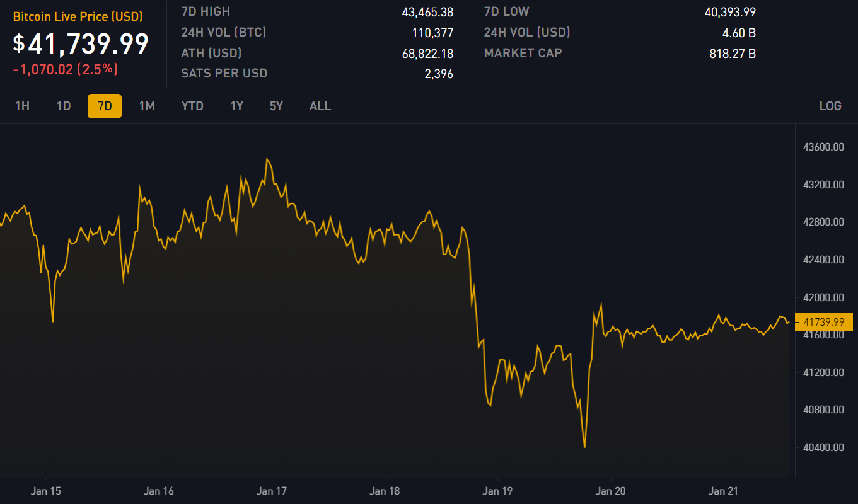Click the Jan 20 date axis label
The image size is (858, 504).
coord(611,491)
